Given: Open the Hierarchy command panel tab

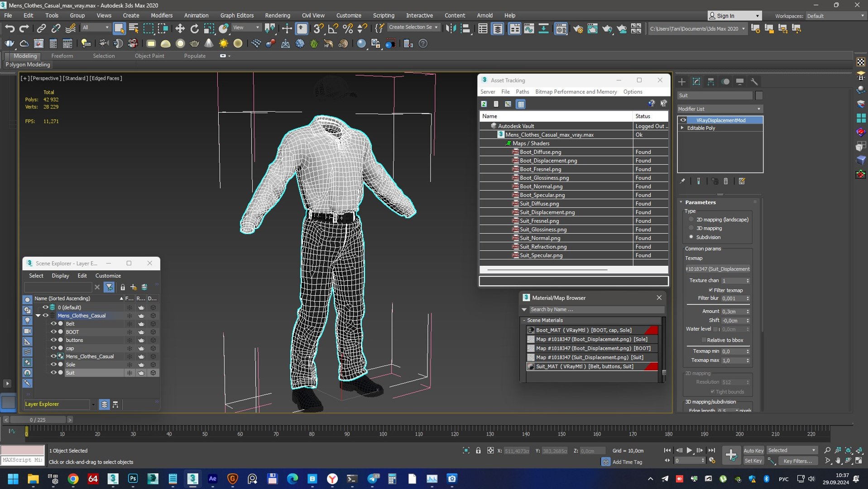Looking at the screenshot, I should point(711,81).
